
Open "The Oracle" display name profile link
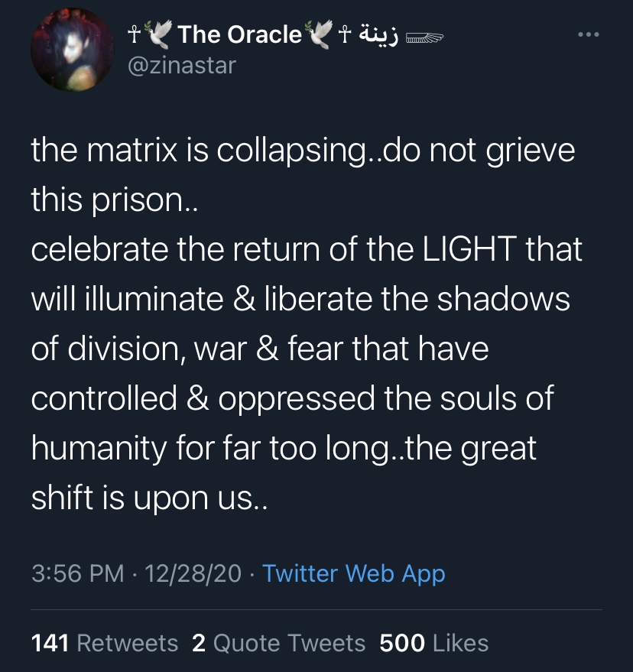coord(239,34)
